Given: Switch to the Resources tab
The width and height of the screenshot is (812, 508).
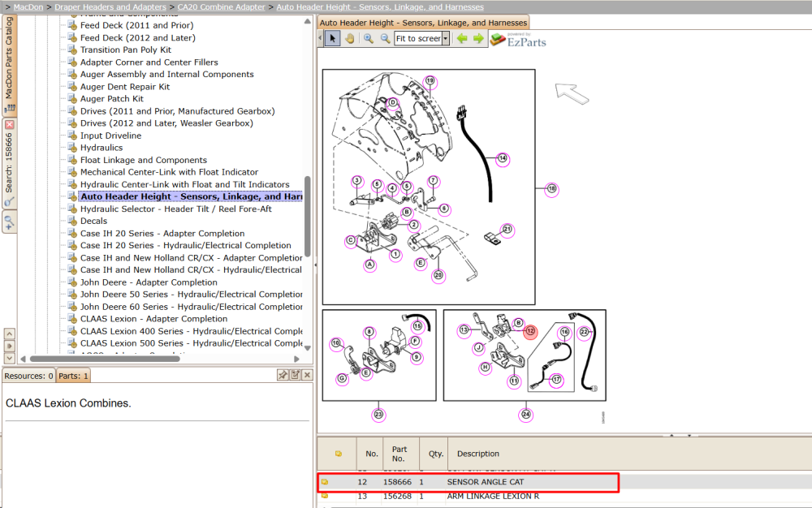Looking at the screenshot, I should pyautogui.click(x=28, y=376).
